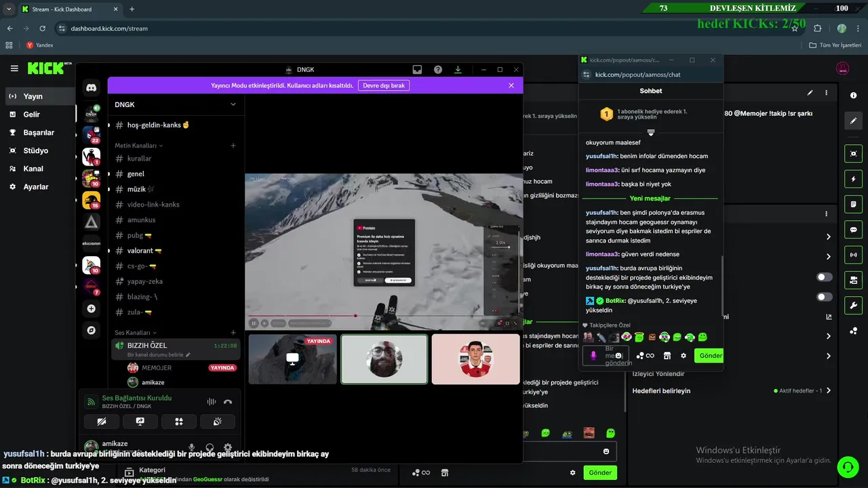This screenshot has height=488, width=868.
Task: Open noise suppression waveform icon
Action: (212, 402)
